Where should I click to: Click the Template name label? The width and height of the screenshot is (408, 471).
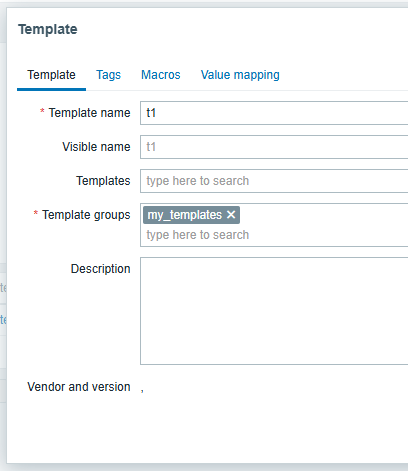coord(89,113)
